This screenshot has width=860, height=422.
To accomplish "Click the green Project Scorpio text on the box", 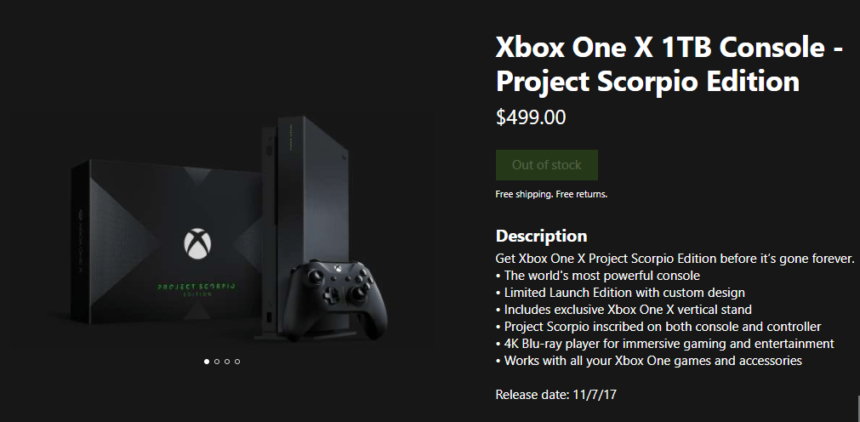I will [195, 285].
